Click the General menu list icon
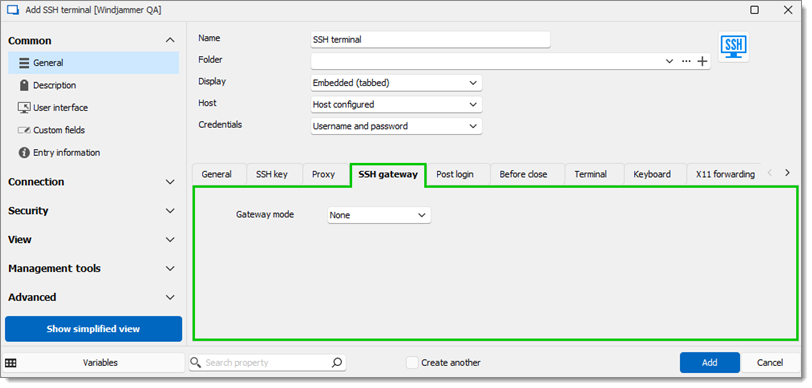Screen dimensions: 812x388 click(x=24, y=63)
